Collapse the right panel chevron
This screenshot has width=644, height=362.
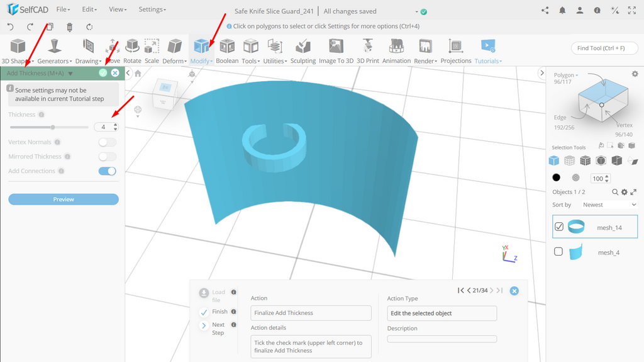pyautogui.click(x=541, y=73)
